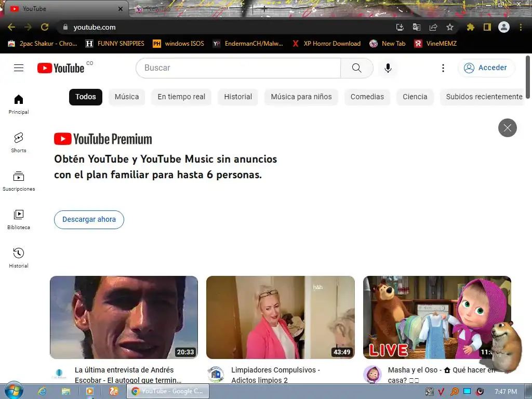Open the Windows Start button
Screen dimensions: 532x399
tap(14, 391)
